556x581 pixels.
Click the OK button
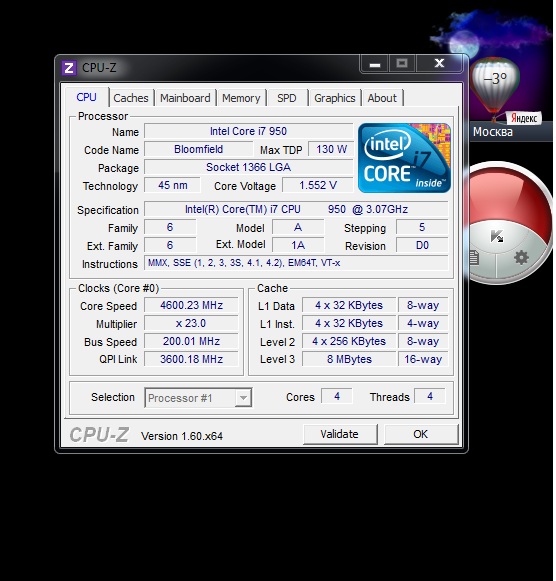421,434
